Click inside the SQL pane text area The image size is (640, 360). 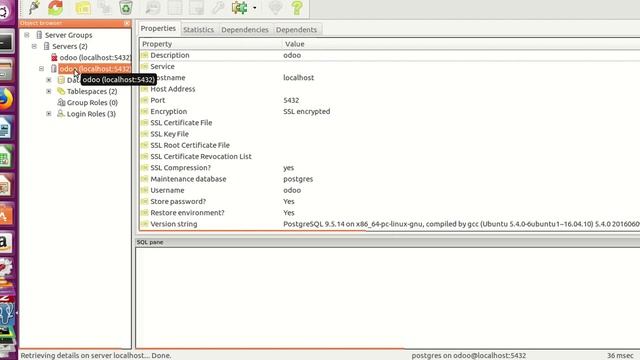point(388,298)
